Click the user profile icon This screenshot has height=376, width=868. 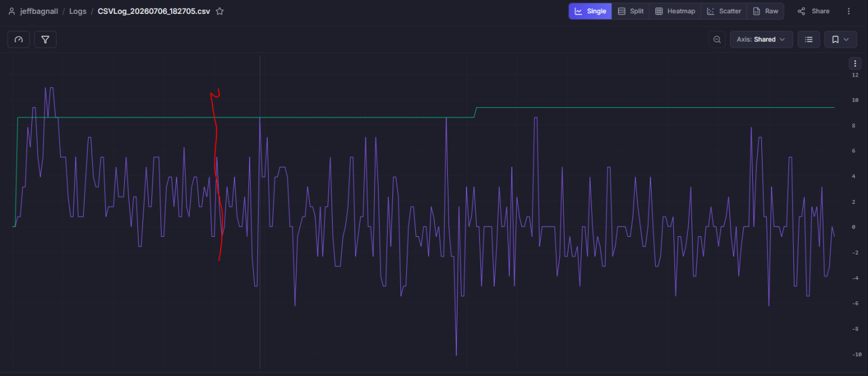(x=11, y=11)
